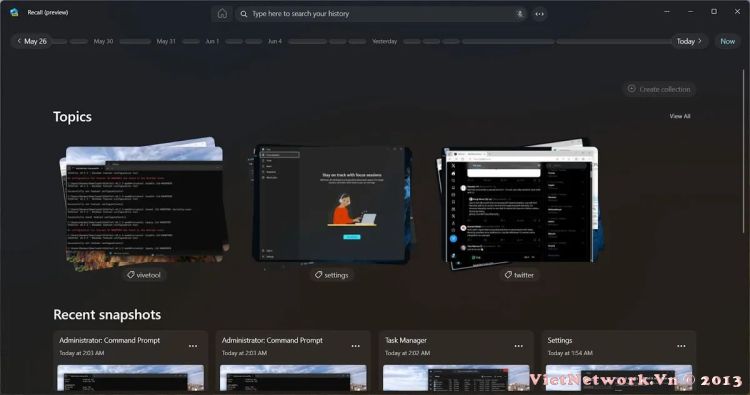Select Yesterday marker on timeline

pos(385,41)
